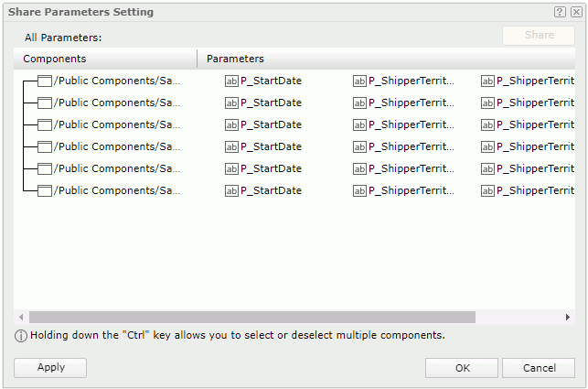The image size is (588, 389).
Task: Click fourth row's P_StartDate parameter icon
Action: pyautogui.click(x=231, y=146)
